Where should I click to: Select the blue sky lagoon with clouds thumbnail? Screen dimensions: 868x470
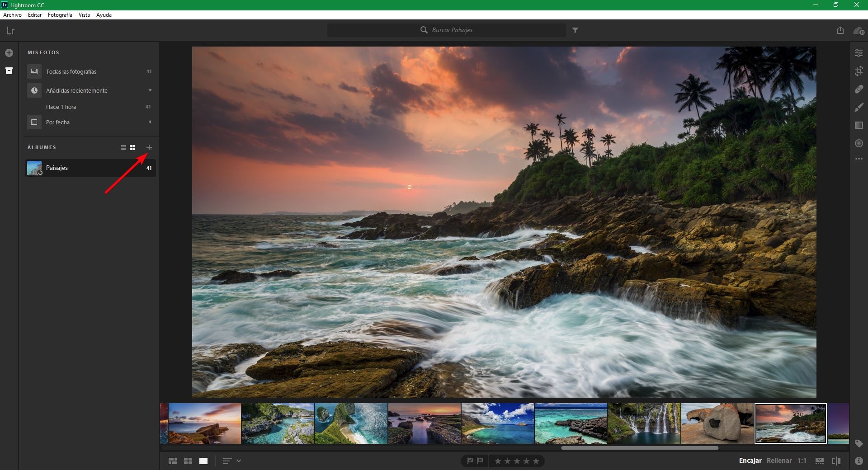point(498,423)
